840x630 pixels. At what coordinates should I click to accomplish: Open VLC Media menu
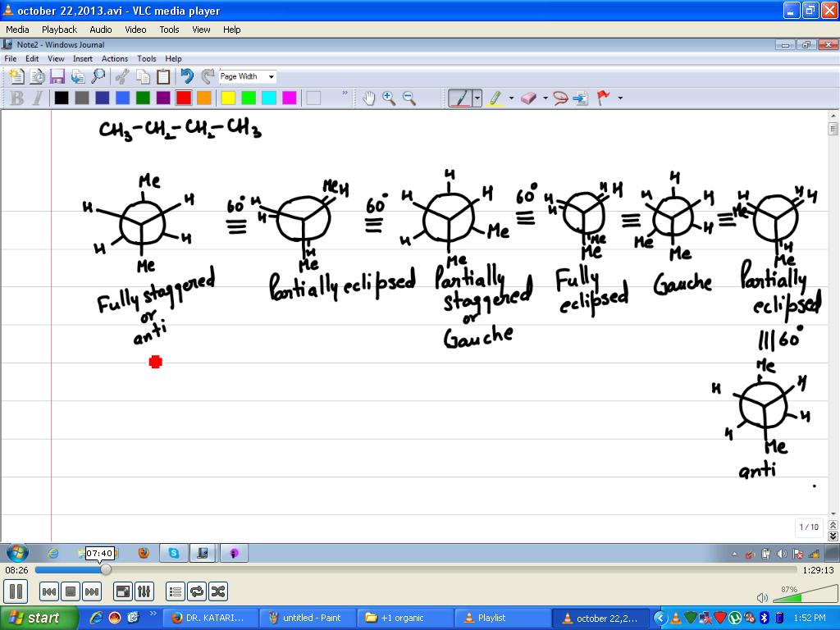(17, 30)
